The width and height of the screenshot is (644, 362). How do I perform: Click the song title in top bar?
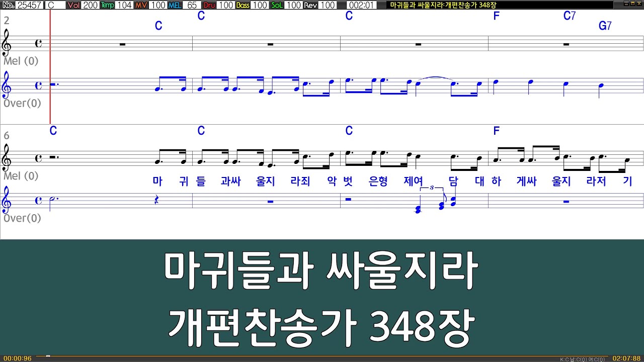pyautogui.click(x=443, y=5)
